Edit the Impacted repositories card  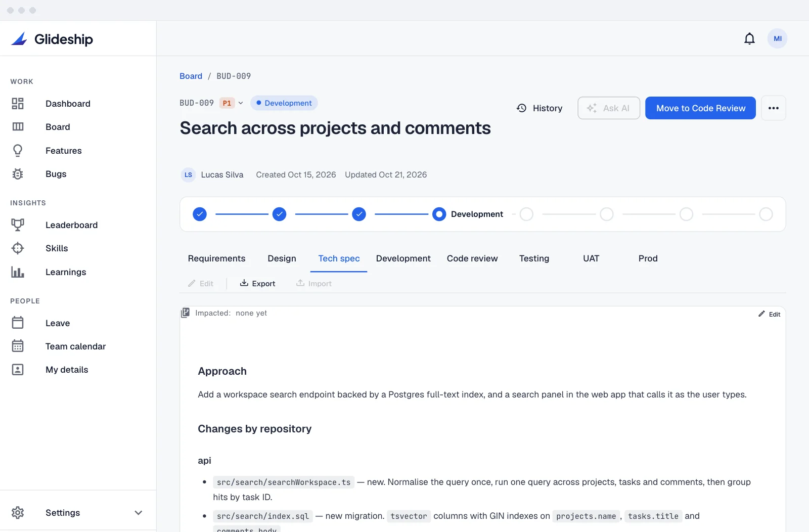click(769, 314)
